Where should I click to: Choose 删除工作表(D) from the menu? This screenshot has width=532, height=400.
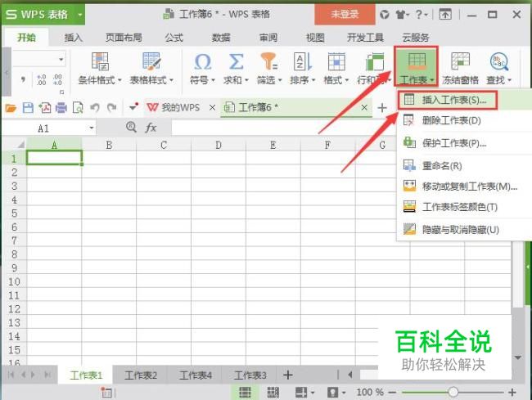pyautogui.click(x=465, y=120)
